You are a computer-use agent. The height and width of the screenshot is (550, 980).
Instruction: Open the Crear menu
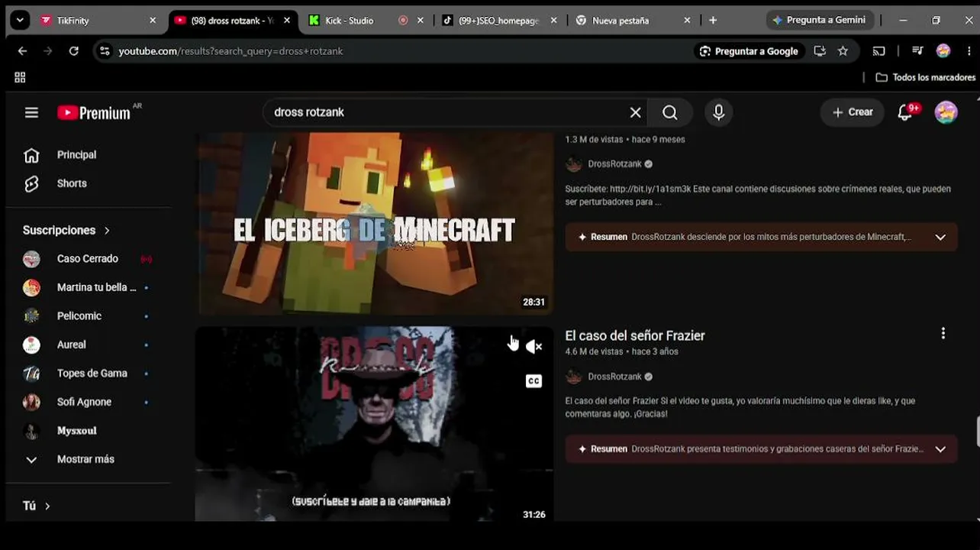(x=852, y=112)
